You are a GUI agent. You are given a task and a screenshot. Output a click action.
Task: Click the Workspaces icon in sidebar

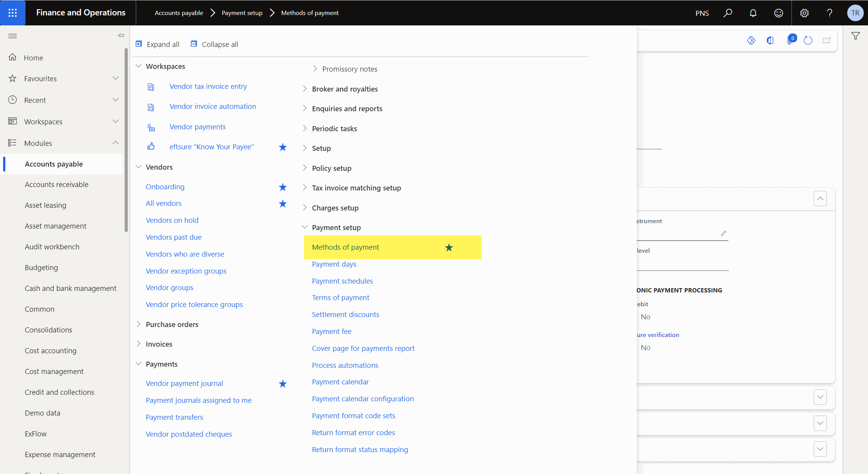click(x=12, y=122)
